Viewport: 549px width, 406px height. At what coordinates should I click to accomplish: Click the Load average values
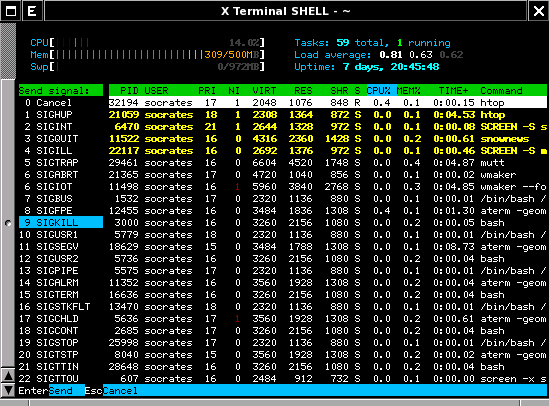(421, 55)
